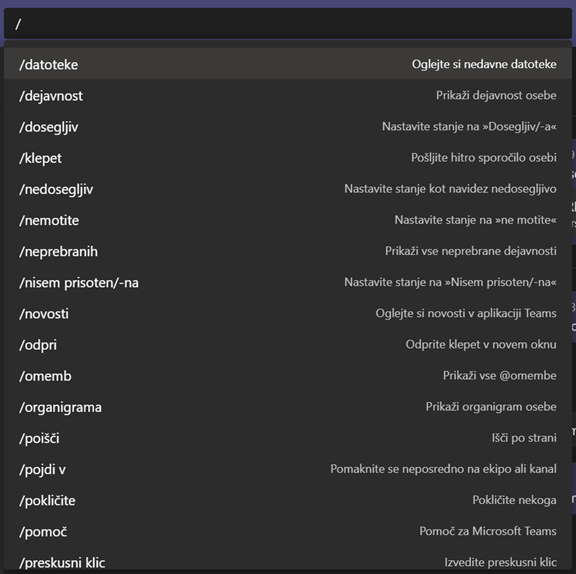Choose the /pokličite call command
The height and width of the screenshot is (574, 576).
288,500
